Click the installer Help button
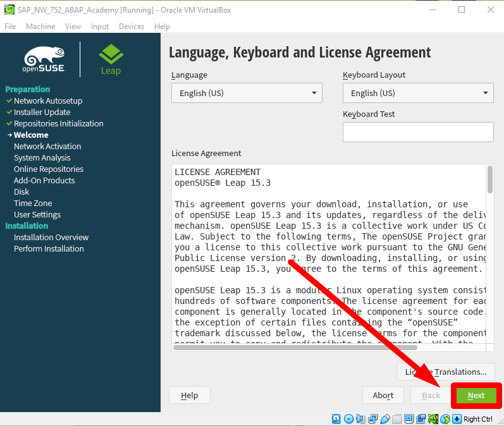Image resolution: width=504 pixels, height=426 pixels. [190, 395]
